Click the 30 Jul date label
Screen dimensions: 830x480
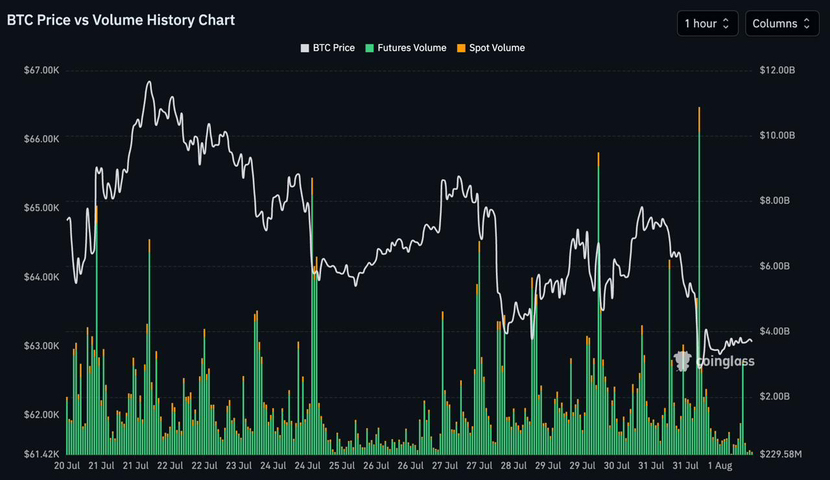(617, 466)
